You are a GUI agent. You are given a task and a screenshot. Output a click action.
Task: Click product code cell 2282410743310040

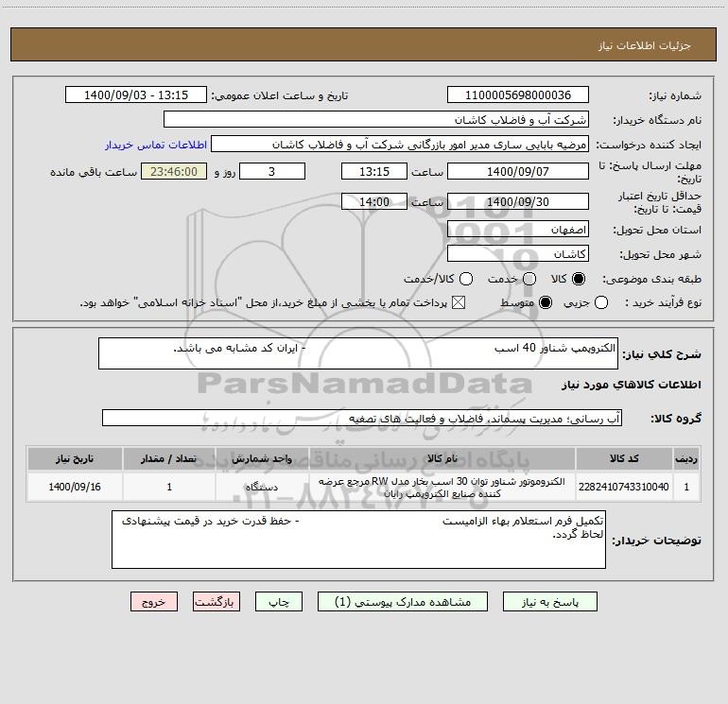point(624,487)
